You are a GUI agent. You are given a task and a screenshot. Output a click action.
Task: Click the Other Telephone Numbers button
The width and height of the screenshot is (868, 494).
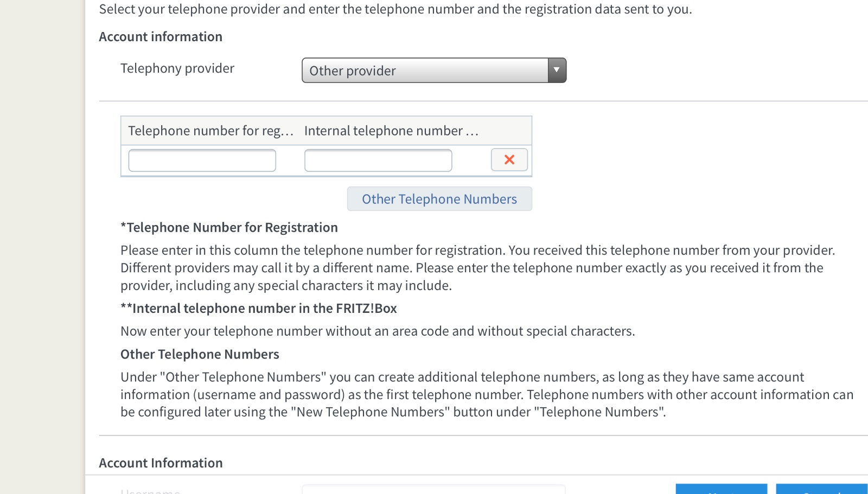[x=439, y=199]
